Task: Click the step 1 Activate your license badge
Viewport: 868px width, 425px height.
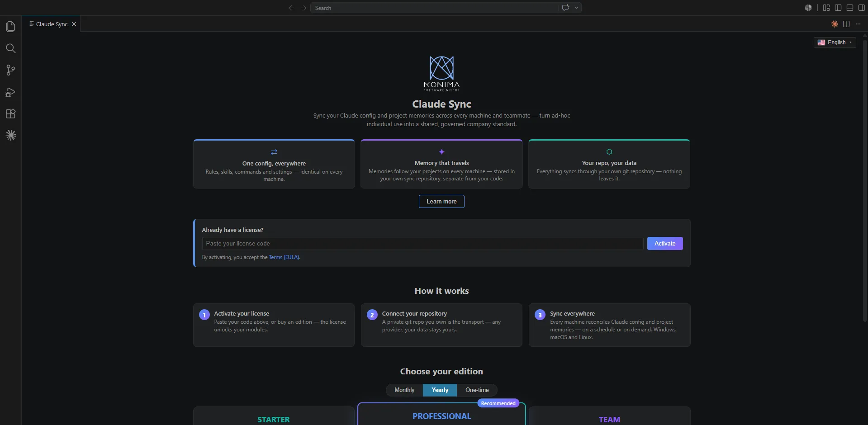Action: 204,315
